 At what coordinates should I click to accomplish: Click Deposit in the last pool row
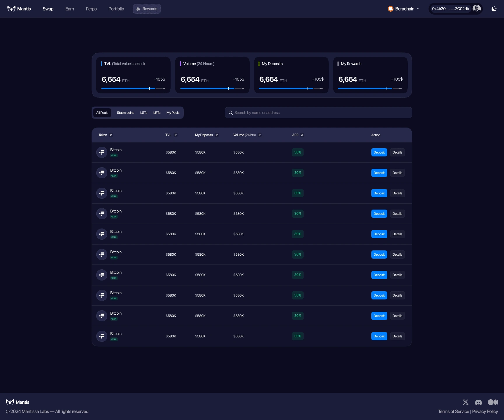point(379,336)
